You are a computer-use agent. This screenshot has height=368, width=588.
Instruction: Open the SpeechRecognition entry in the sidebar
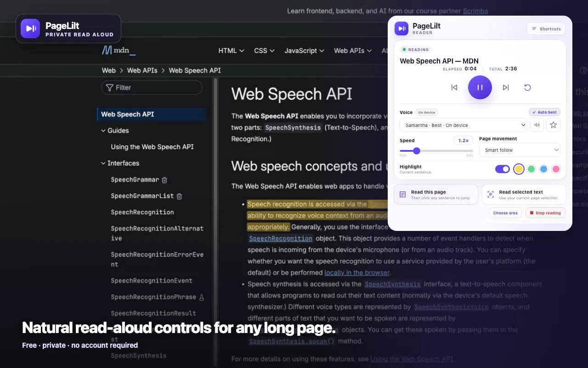[x=142, y=212]
